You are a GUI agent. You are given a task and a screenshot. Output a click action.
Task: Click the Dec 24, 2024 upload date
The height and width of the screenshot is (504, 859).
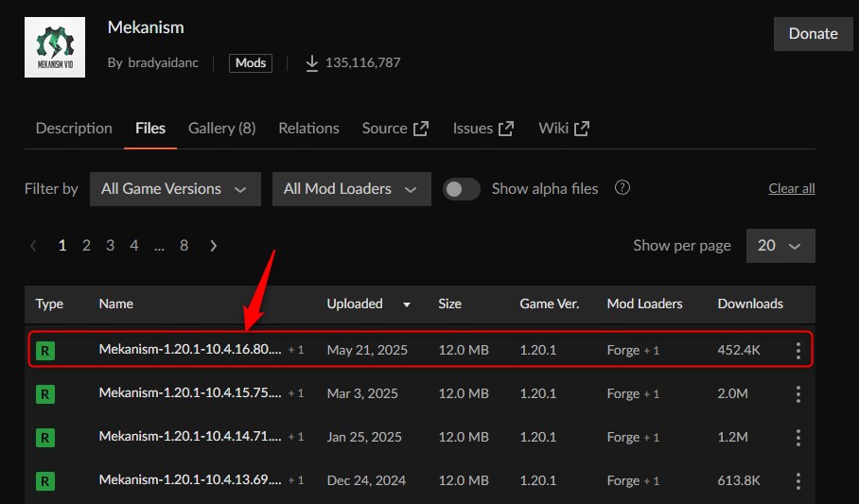(366, 481)
